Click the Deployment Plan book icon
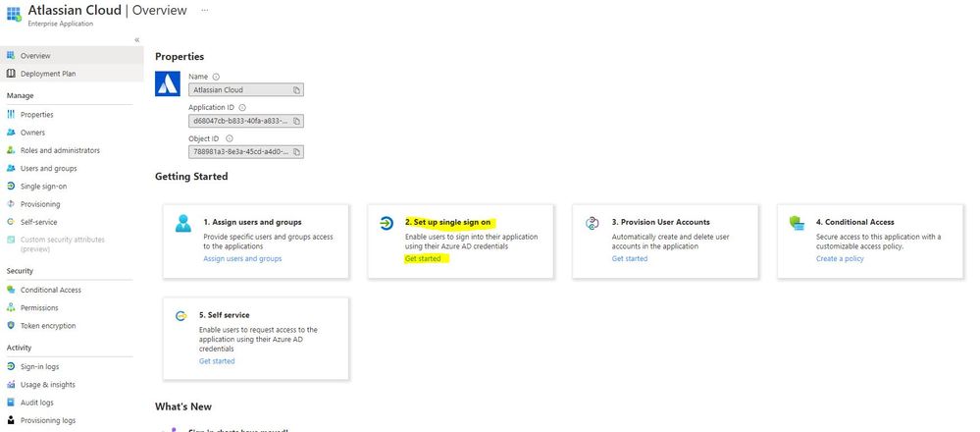Viewport: 980px width, 432px height. [x=10, y=74]
